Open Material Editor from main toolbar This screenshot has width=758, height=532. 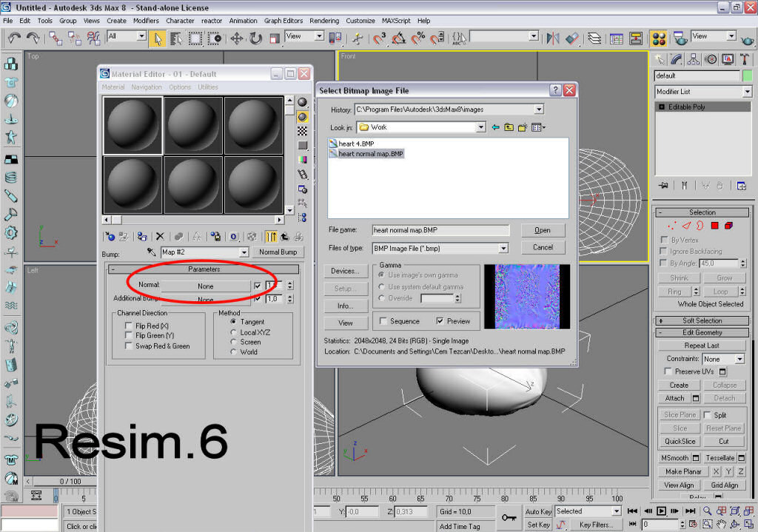pos(659,38)
